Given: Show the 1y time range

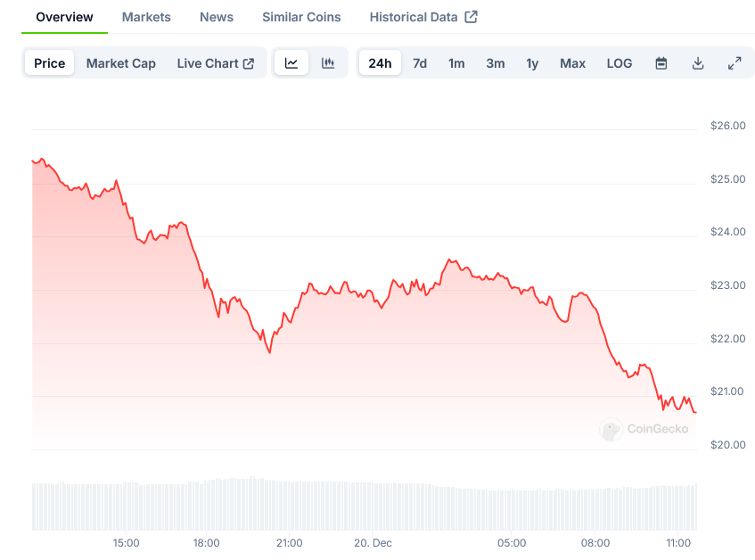Looking at the screenshot, I should pos(532,63).
